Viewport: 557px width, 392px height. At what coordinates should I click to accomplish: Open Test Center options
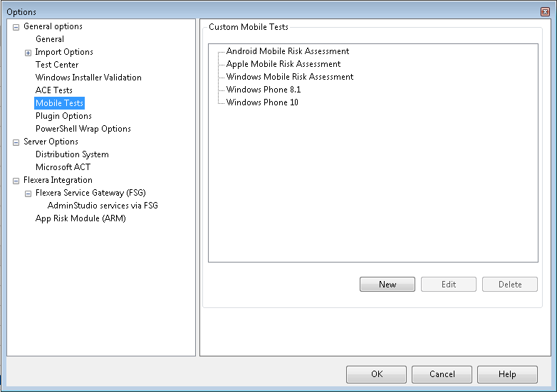(57, 65)
